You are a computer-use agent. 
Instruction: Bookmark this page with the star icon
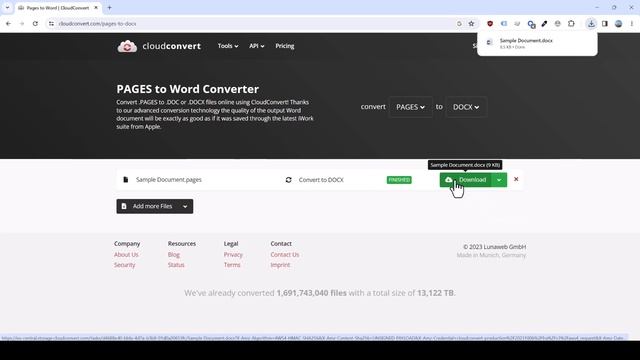point(471,24)
